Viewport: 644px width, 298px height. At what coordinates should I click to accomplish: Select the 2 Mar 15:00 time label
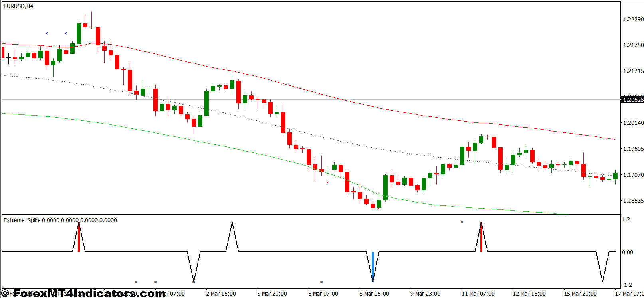tap(221, 294)
